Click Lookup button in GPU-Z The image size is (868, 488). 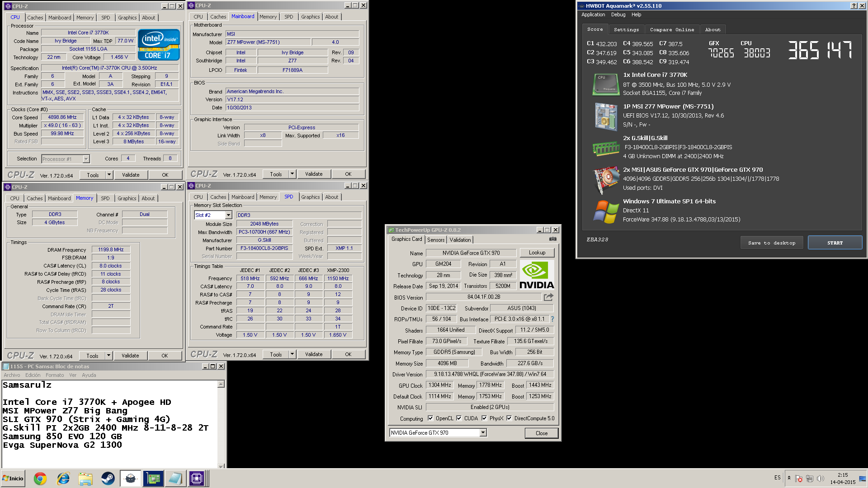point(537,253)
